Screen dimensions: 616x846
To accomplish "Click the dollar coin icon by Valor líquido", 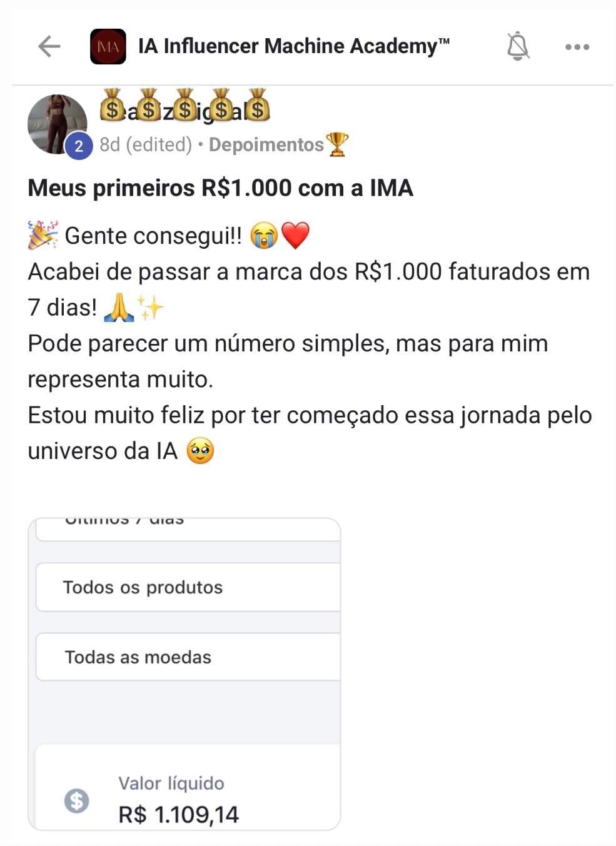I will coord(77,800).
